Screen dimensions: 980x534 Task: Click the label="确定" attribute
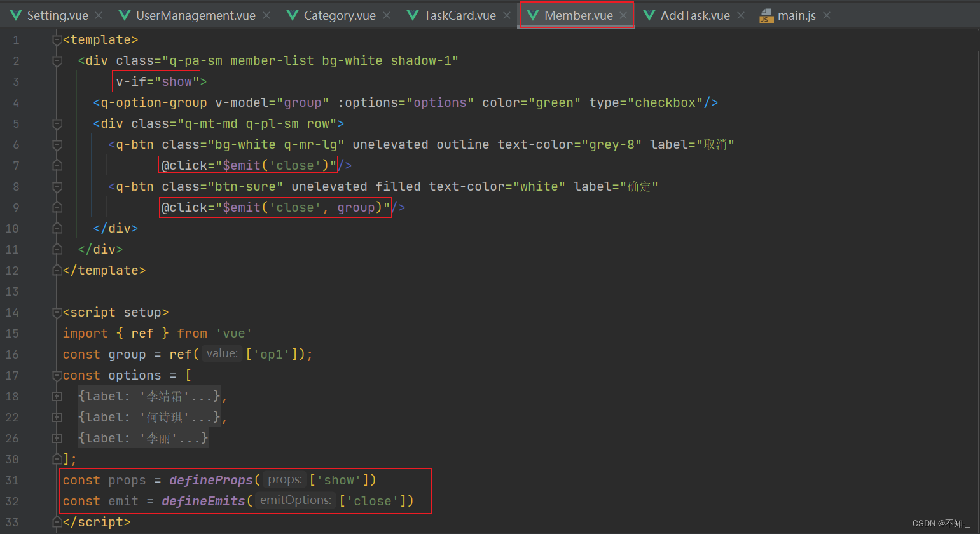coord(616,187)
